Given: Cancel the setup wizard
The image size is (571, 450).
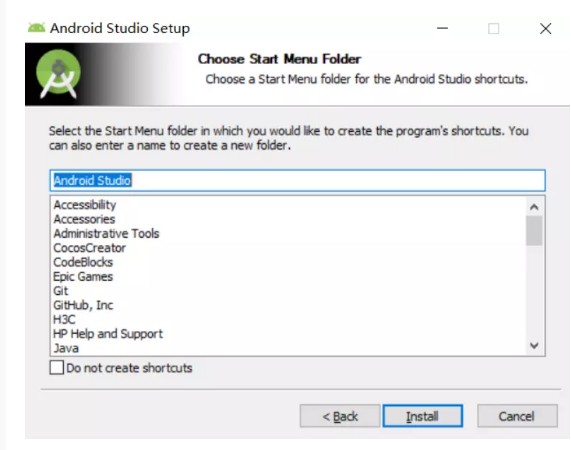Looking at the screenshot, I should [x=517, y=416].
